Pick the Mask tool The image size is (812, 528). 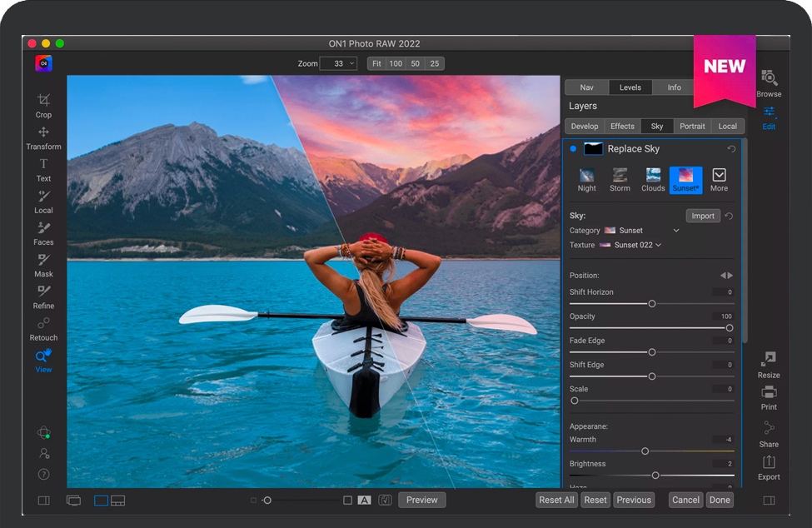click(43, 264)
